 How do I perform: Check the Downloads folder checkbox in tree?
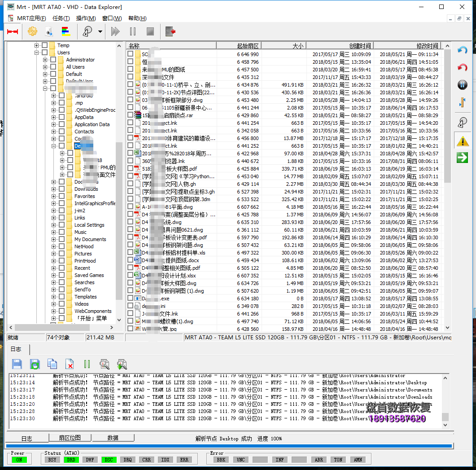pos(61,189)
